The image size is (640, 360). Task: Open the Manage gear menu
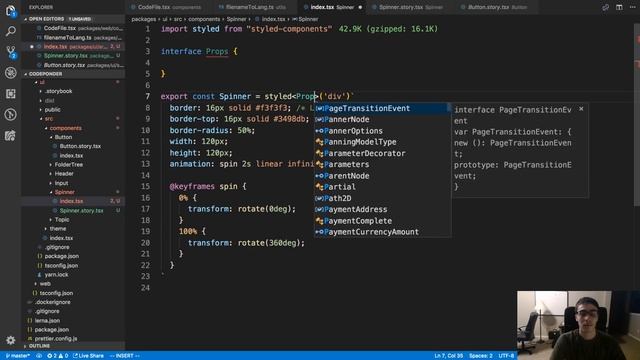pyautogui.click(x=11, y=340)
